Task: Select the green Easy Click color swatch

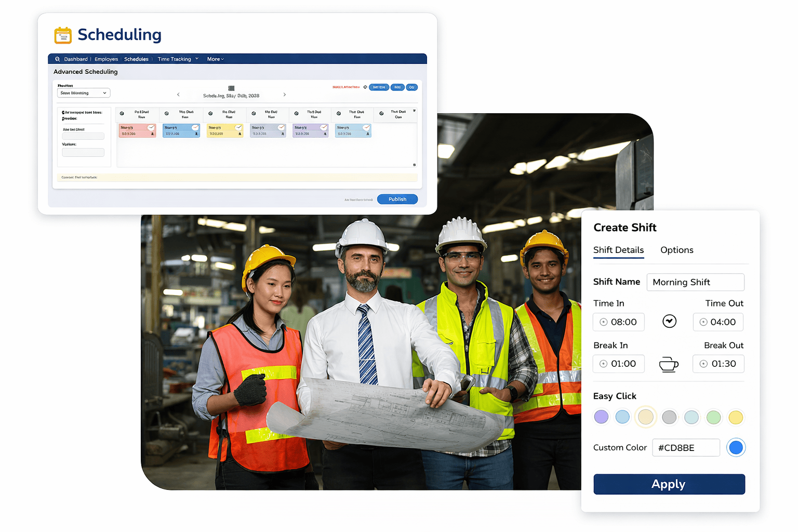Action: [713, 417]
